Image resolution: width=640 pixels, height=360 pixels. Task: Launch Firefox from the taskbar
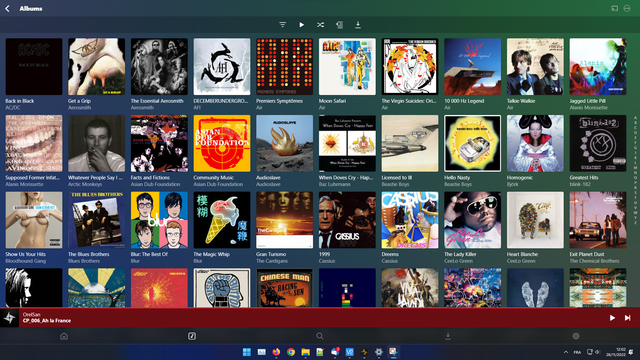coord(276,352)
